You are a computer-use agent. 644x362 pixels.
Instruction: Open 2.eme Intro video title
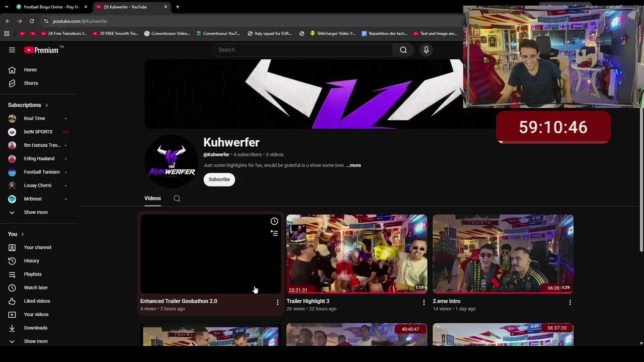pyautogui.click(x=446, y=301)
